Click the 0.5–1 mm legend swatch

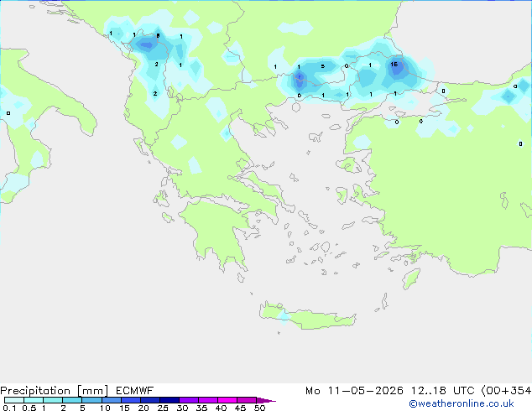tap(34, 400)
